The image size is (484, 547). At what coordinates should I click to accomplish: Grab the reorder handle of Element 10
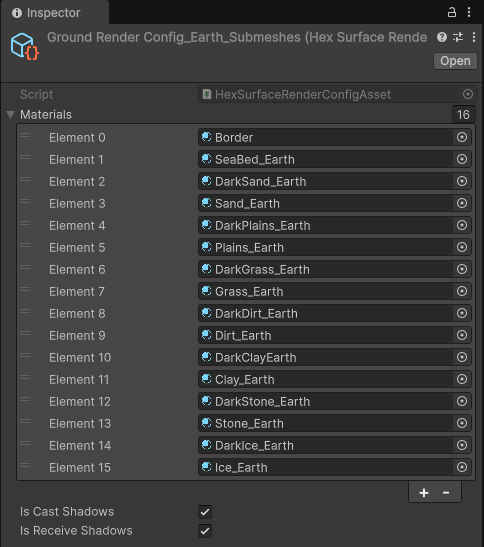(25, 355)
